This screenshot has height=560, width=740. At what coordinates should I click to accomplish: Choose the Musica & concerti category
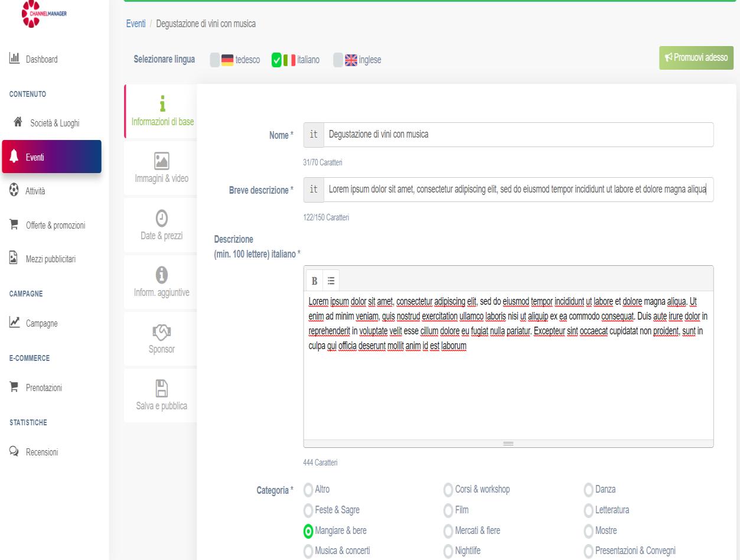[x=308, y=551]
